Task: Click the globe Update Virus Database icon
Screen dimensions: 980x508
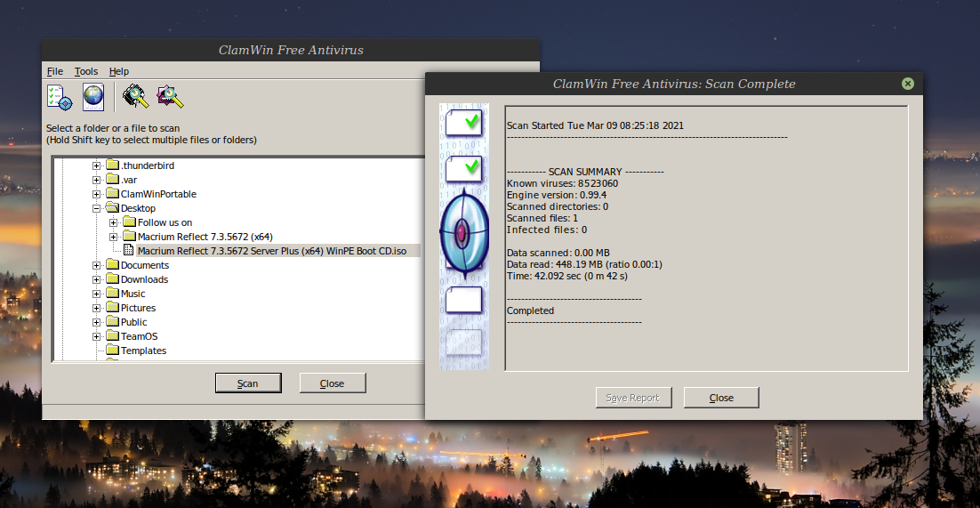Action: tap(93, 97)
